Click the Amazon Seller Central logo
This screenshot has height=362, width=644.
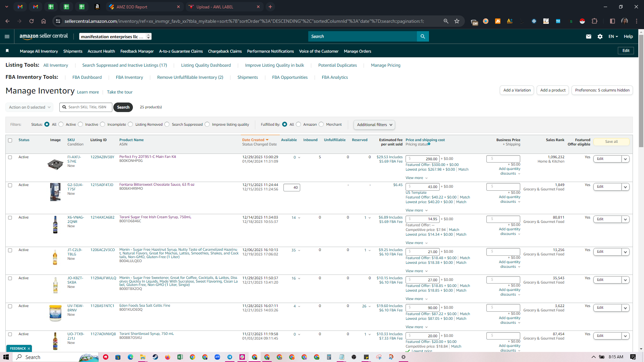[44, 36]
